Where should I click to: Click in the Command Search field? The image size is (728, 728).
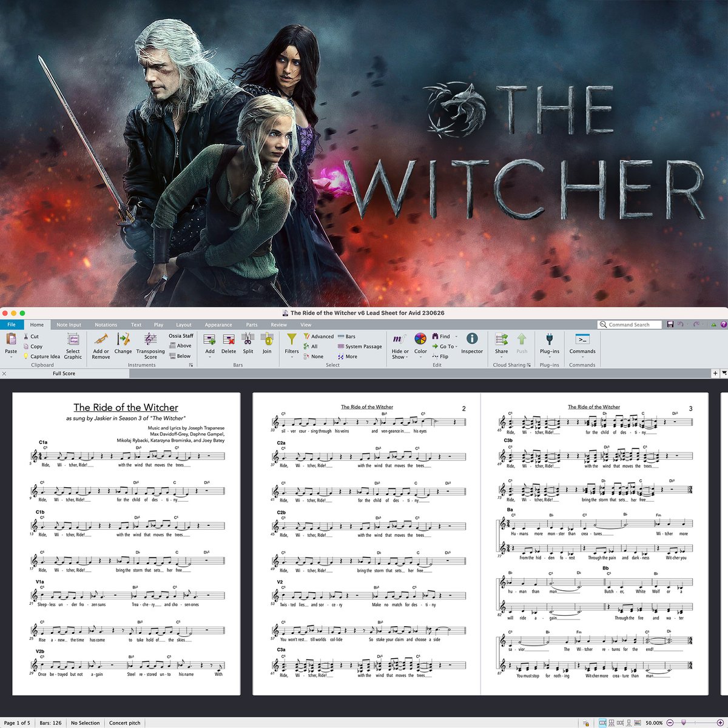[x=630, y=325]
